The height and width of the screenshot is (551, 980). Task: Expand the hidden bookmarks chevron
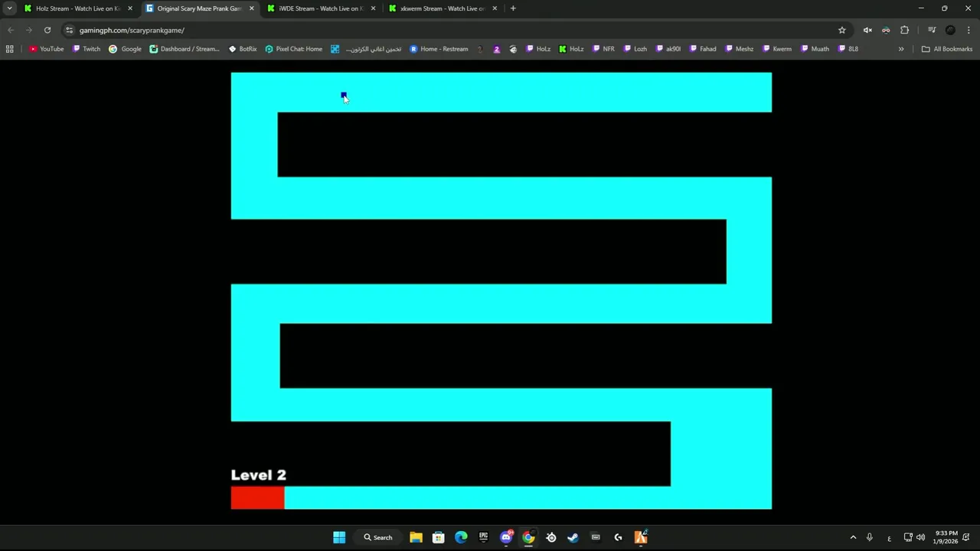901,49
